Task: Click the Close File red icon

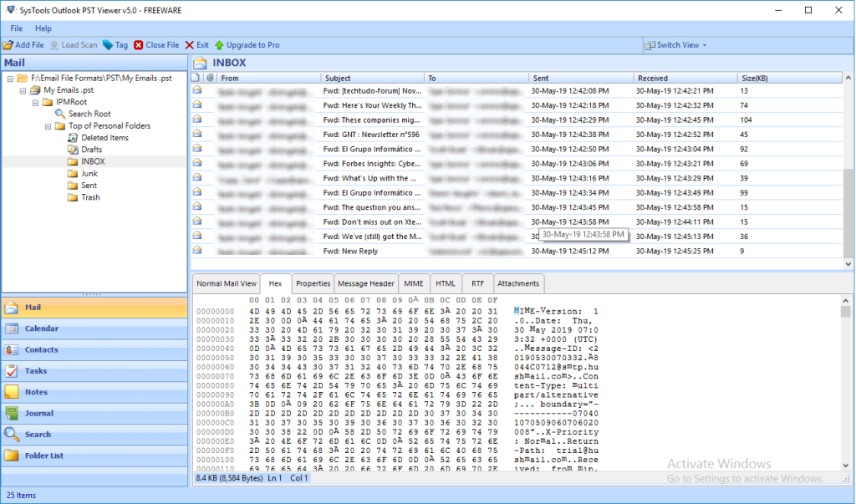Action: [x=139, y=45]
